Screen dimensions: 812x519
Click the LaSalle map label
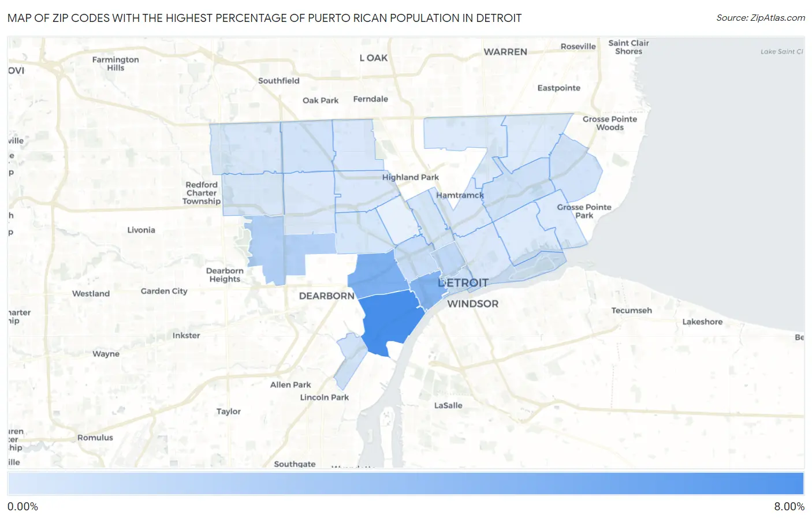[x=448, y=405]
